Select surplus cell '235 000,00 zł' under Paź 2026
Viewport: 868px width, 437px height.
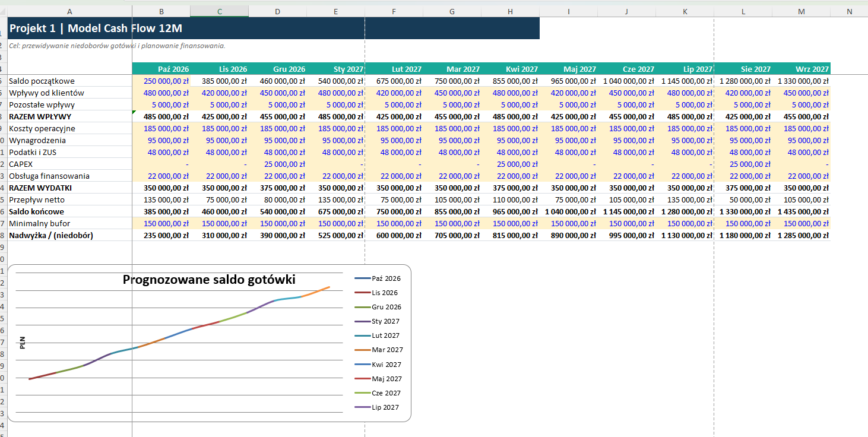(161, 235)
